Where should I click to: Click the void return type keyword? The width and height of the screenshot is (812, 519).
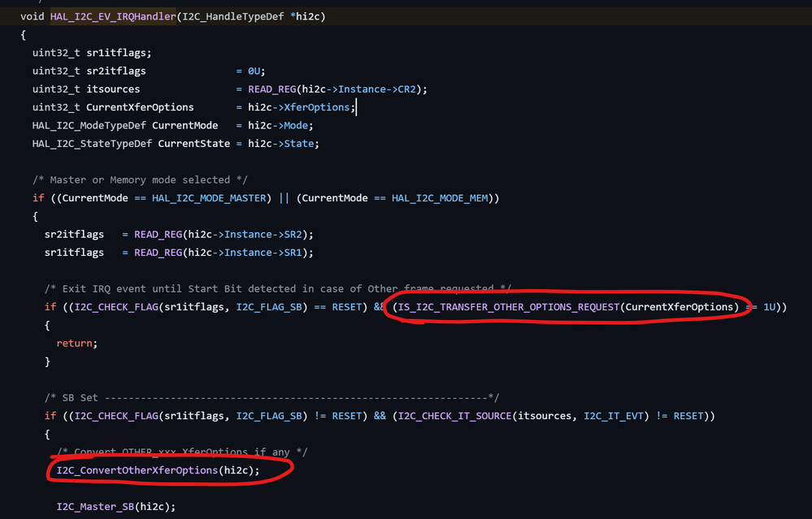(33, 16)
